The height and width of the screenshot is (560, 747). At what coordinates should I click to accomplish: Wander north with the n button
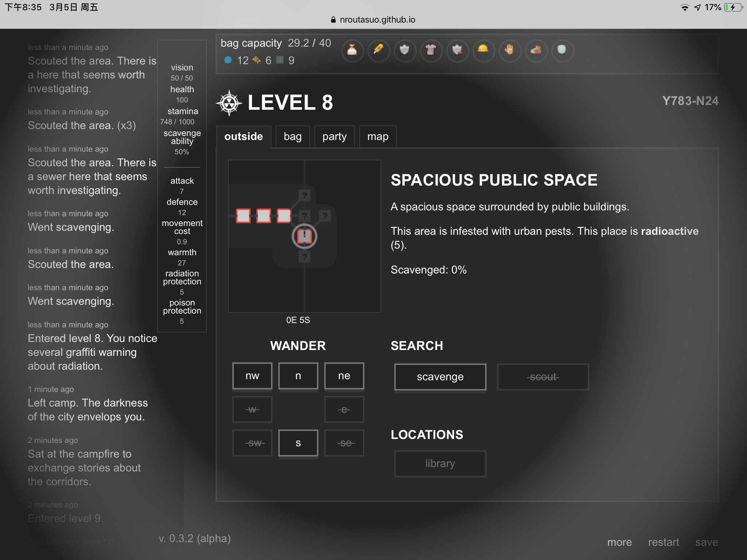point(298,376)
